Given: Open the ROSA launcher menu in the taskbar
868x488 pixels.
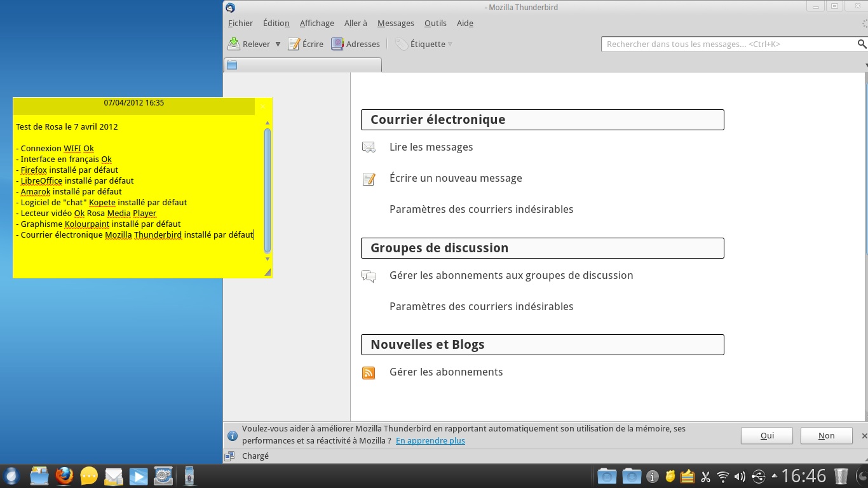Looking at the screenshot, I should point(11,476).
